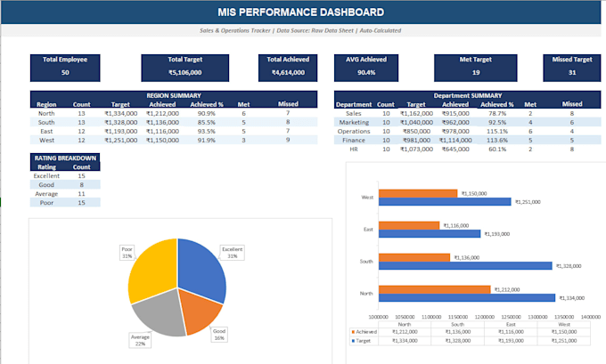Select the REGION SUMMARY header

[174, 95]
